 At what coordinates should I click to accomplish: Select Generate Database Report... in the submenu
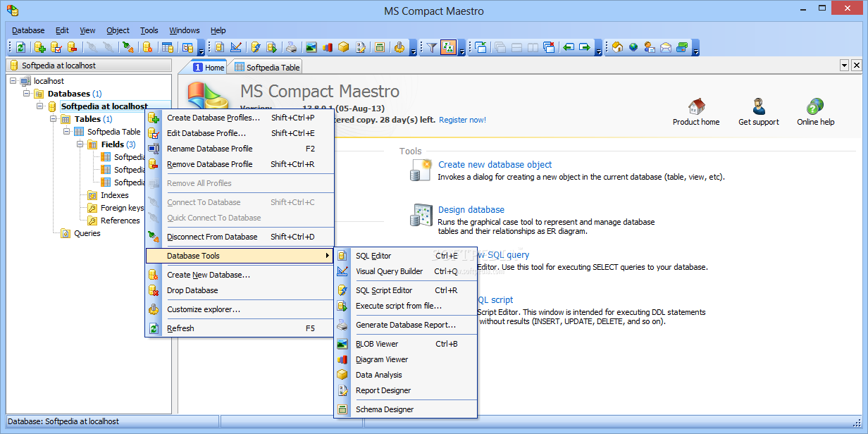click(x=406, y=325)
